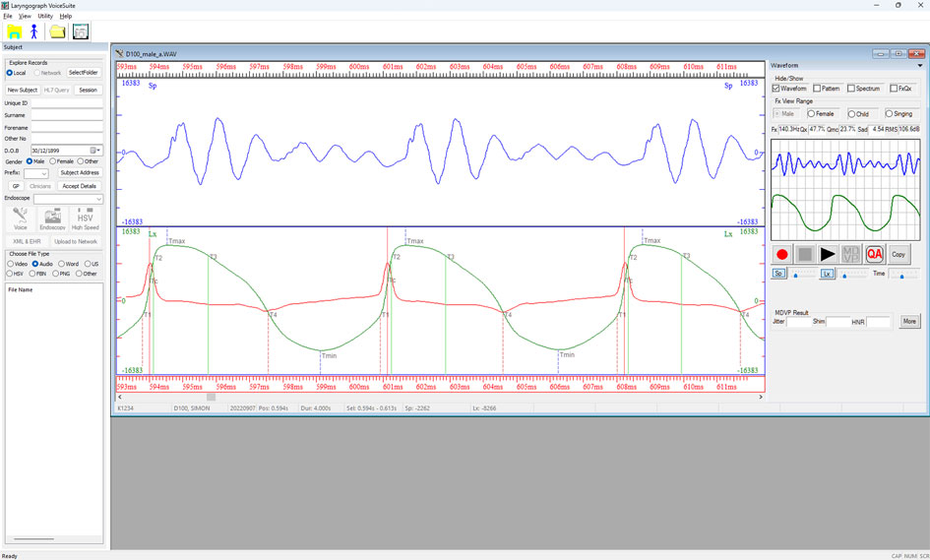This screenshot has height=560, width=930.
Task: Choose the PNG file type
Action: [x=55, y=274]
